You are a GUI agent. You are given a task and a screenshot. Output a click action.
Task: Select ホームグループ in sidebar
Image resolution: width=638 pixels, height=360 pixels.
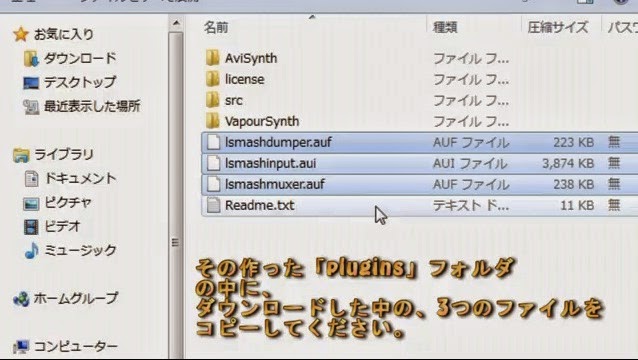(x=76, y=299)
